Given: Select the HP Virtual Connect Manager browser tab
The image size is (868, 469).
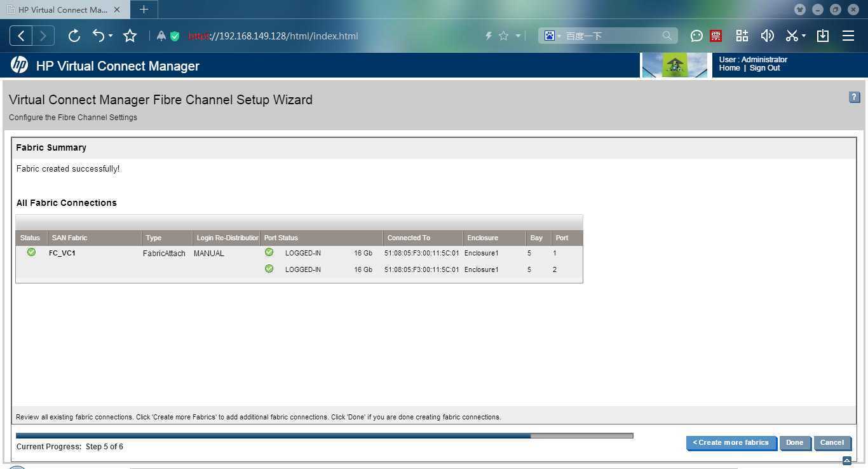Looking at the screenshot, I should [63, 10].
